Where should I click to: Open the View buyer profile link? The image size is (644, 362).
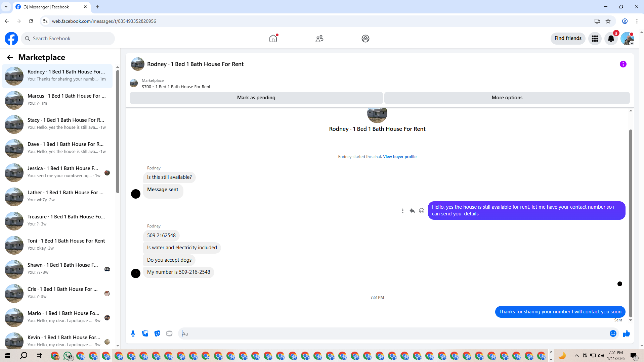tap(400, 157)
